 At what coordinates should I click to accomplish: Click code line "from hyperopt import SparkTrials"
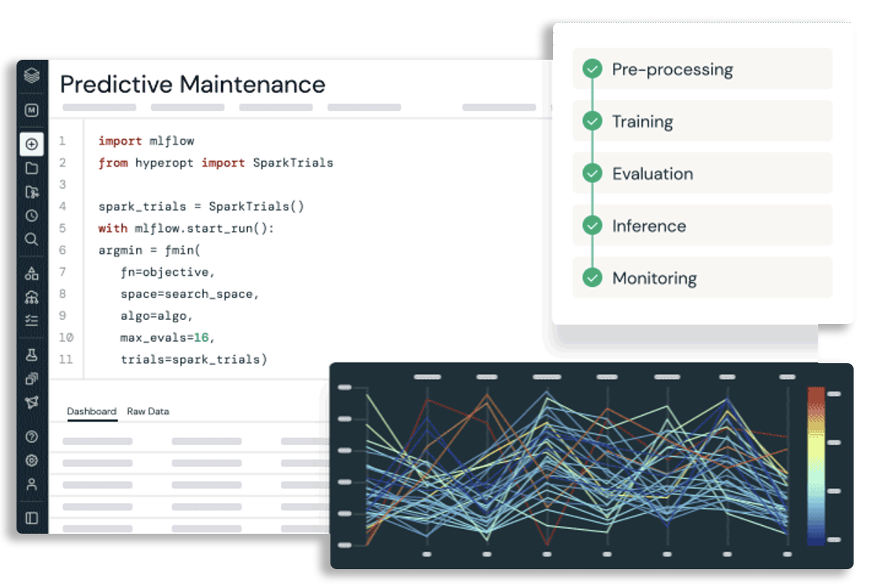click(216, 163)
